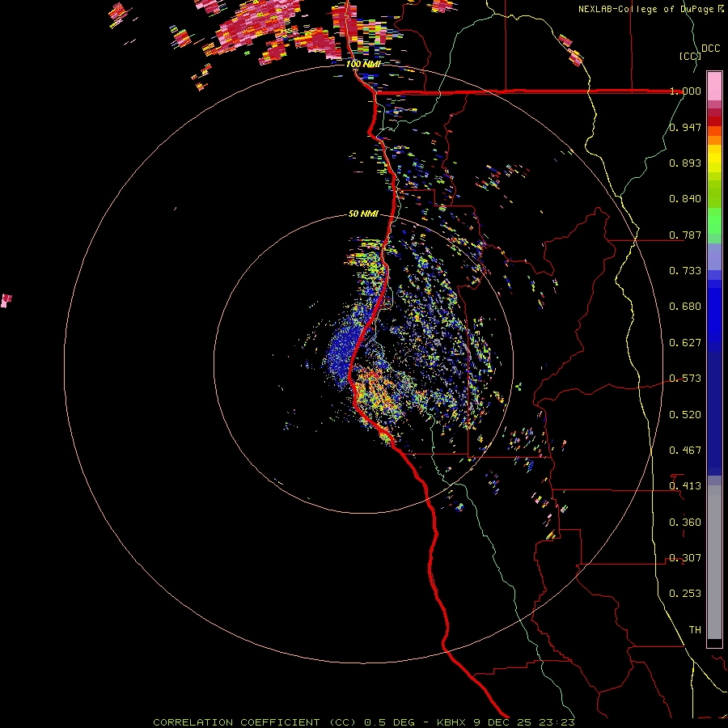Select the 1.000 value on the scale

tap(685, 91)
